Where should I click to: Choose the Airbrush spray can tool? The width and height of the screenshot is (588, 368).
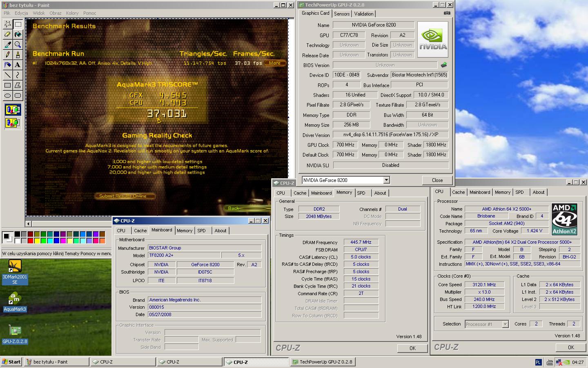tap(7, 65)
